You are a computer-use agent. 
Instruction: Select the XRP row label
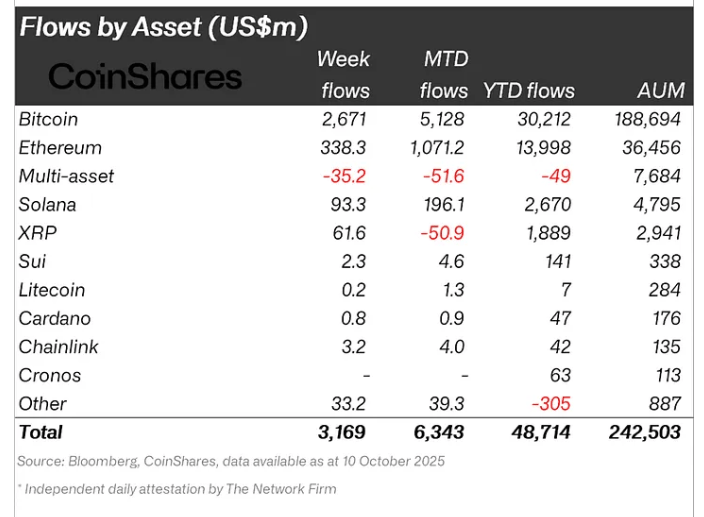pyautogui.click(x=36, y=233)
